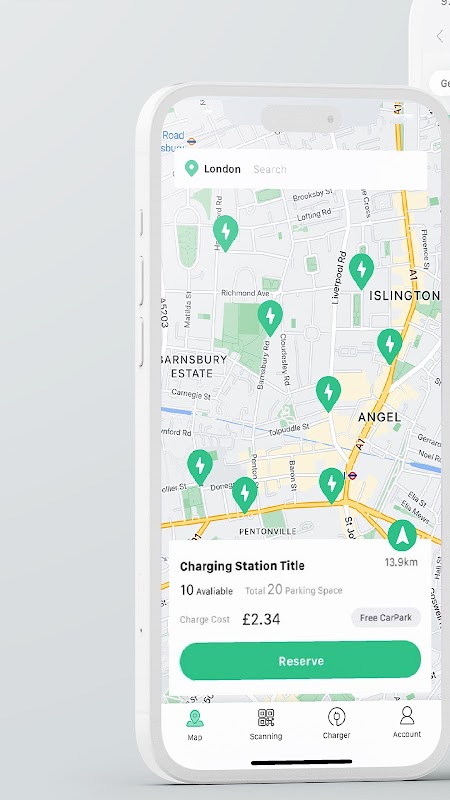450x800 pixels.
Task: Select the charger pin by Lofting Rd
Action: pyautogui.click(x=226, y=233)
